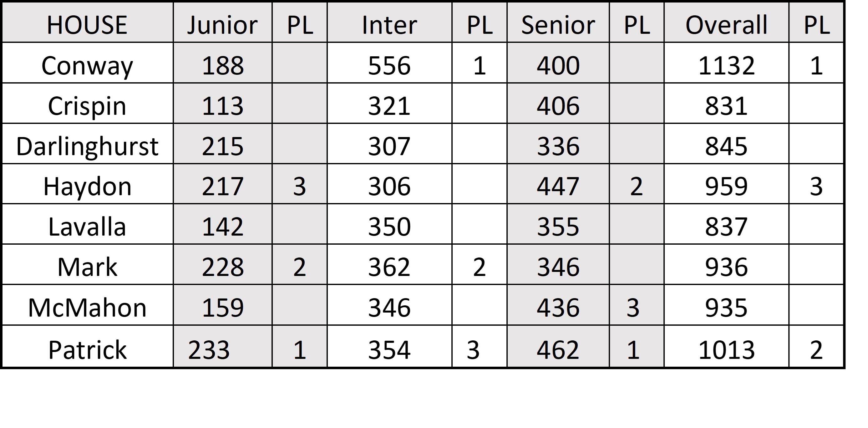The width and height of the screenshot is (868, 428).
Task: Select Crispin's Senior score 406
Action: 558,106
